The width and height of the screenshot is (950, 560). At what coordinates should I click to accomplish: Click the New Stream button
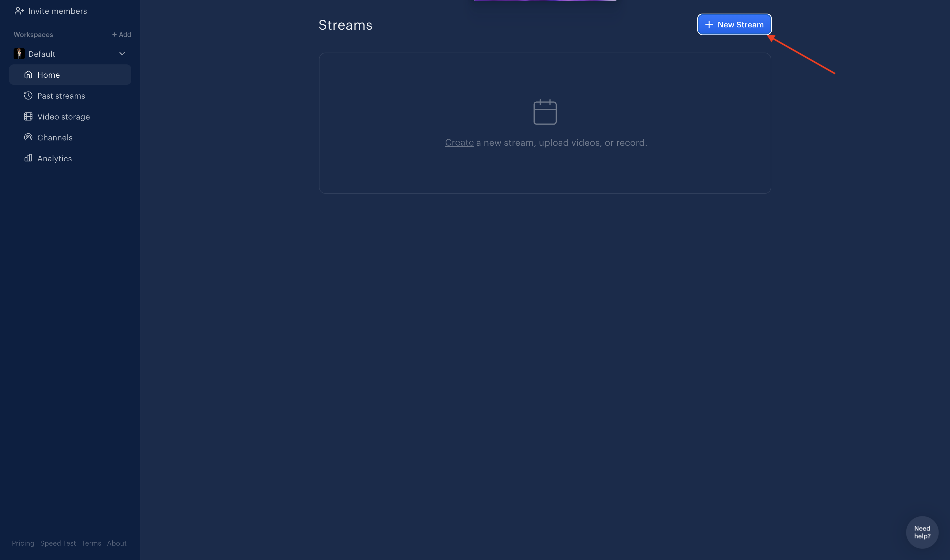[x=734, y=24]
